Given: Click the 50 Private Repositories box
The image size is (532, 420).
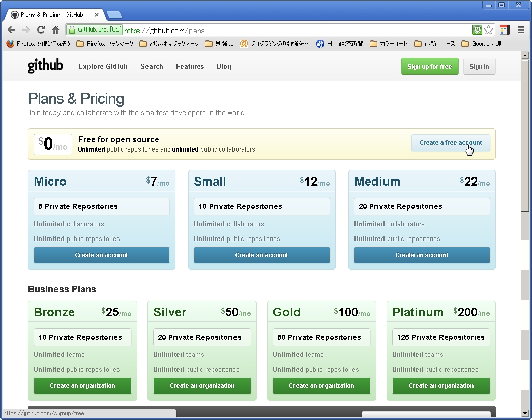Looking at the screenshot, I should (321, 337).
